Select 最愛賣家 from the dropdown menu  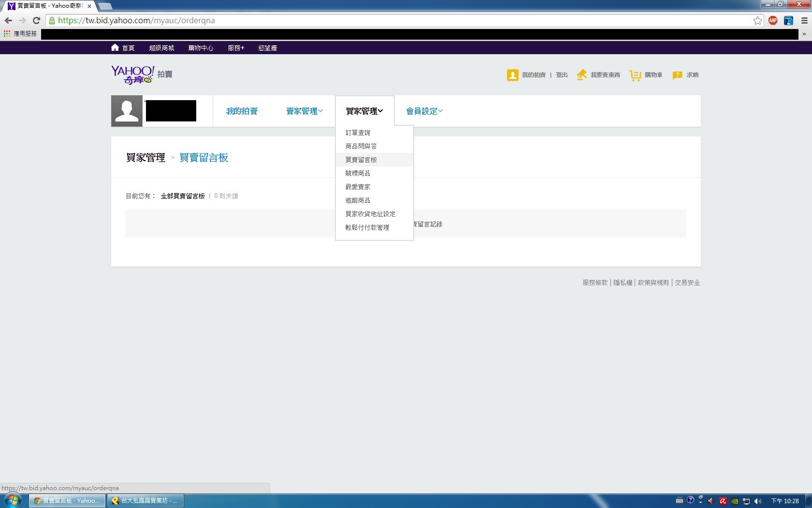pos(375,187)
